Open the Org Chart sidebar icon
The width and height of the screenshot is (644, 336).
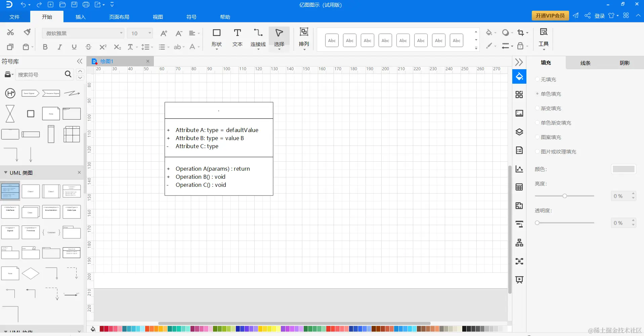click(x=519, y=243)
